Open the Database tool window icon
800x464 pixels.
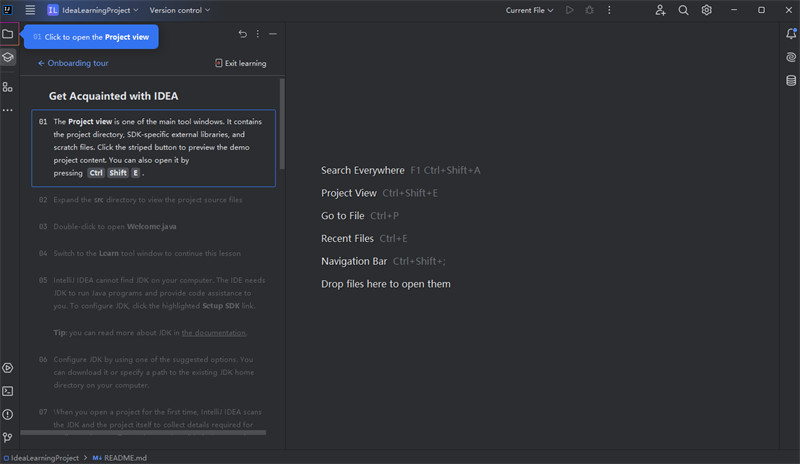(791, 81)
